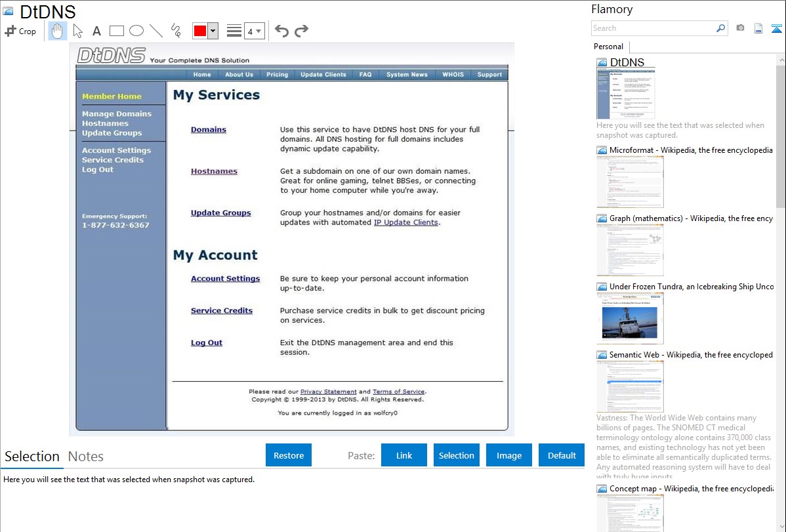The height and width of the screenshot is (532, 786).
Task: Click the red color swatch
Action: coord(200,31)
